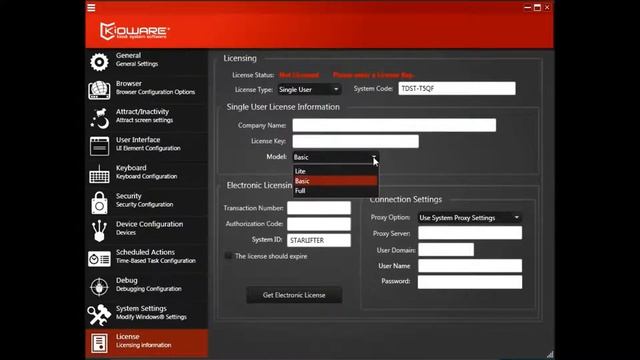Focus the Transaction Number field
This screenshot has width=640, height=360.
(319, 208)
